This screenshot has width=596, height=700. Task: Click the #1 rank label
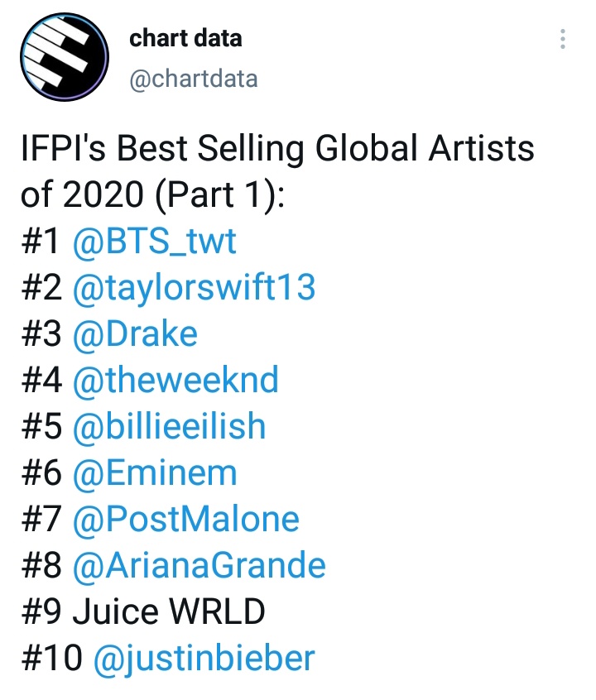pyautogui.click(x=40, y=242)
